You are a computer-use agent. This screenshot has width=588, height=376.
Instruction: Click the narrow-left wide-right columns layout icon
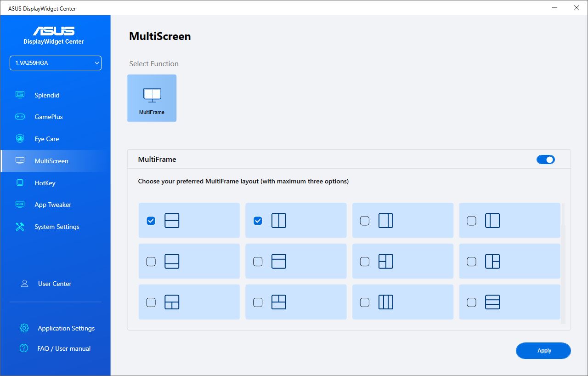(492, 221)
